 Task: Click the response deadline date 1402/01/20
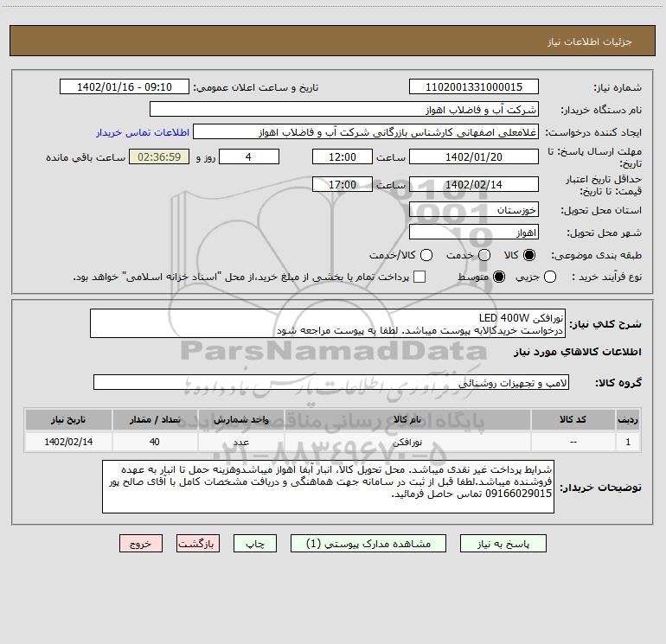coord(474,156)
